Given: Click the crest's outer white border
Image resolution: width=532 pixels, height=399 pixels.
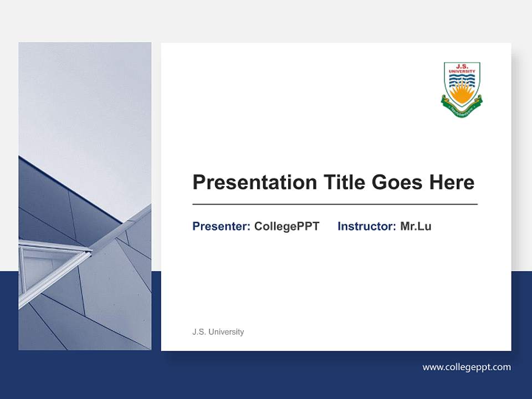Looking at the screenshot, I should point(447,83).
